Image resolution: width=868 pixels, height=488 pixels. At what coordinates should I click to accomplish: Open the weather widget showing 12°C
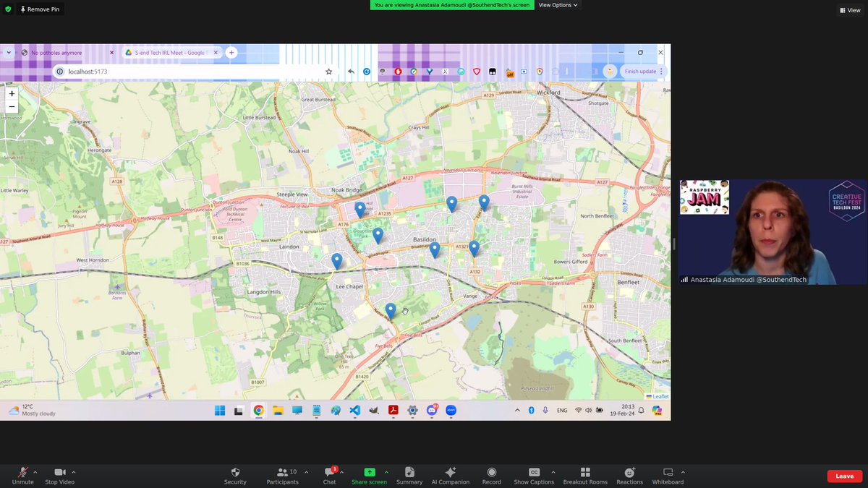coord(32,410)
